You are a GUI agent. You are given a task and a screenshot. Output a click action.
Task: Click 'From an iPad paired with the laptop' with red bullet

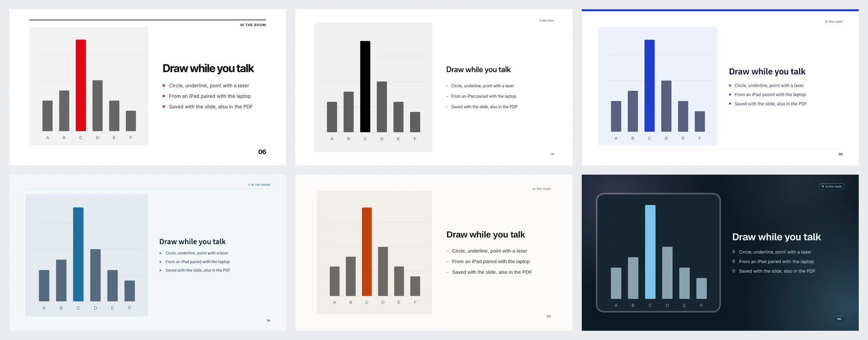[210, 96]
